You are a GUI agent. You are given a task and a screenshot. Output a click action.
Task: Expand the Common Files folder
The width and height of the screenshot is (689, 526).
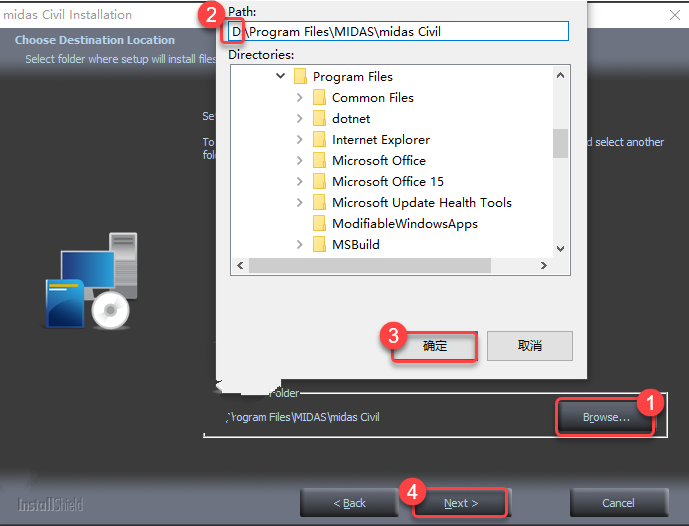pyautogui.click(x=299, y=97)
